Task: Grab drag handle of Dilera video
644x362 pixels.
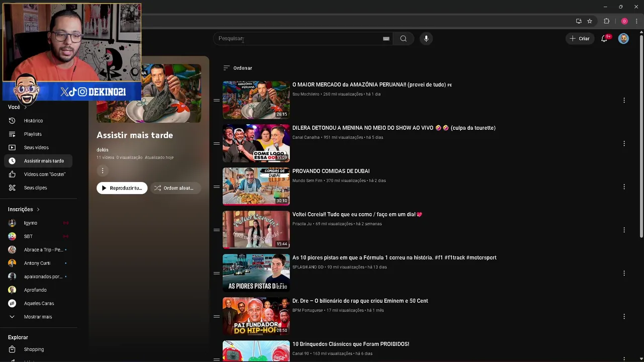Action: pyautogui.click(x=216, y=143)
